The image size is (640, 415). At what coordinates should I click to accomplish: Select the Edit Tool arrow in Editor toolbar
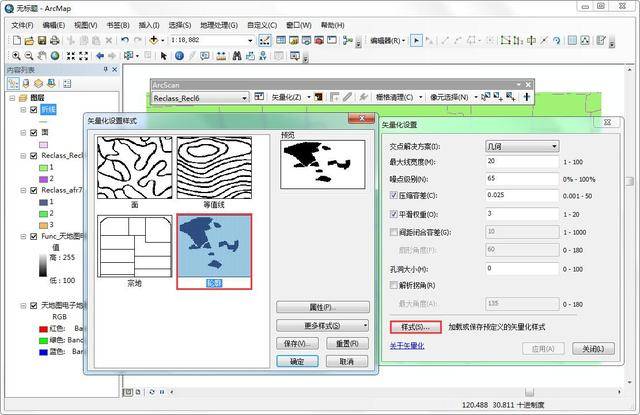[x=416, y=40]
